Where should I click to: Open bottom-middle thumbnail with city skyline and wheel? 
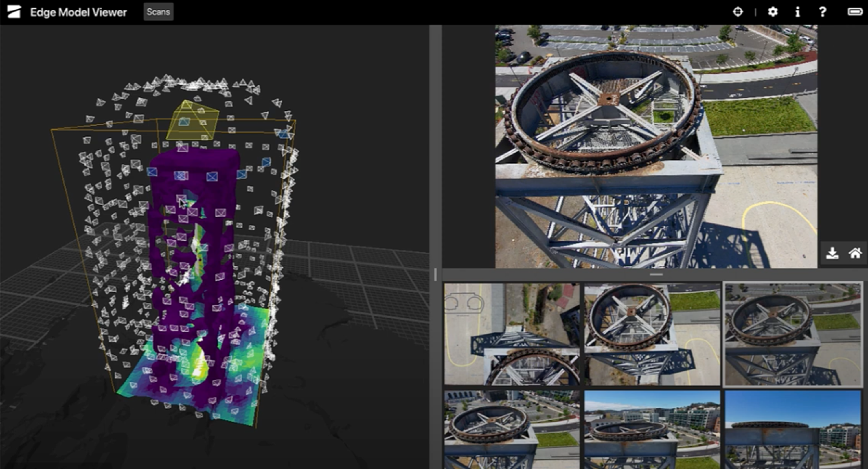click(x=652, y=430)
